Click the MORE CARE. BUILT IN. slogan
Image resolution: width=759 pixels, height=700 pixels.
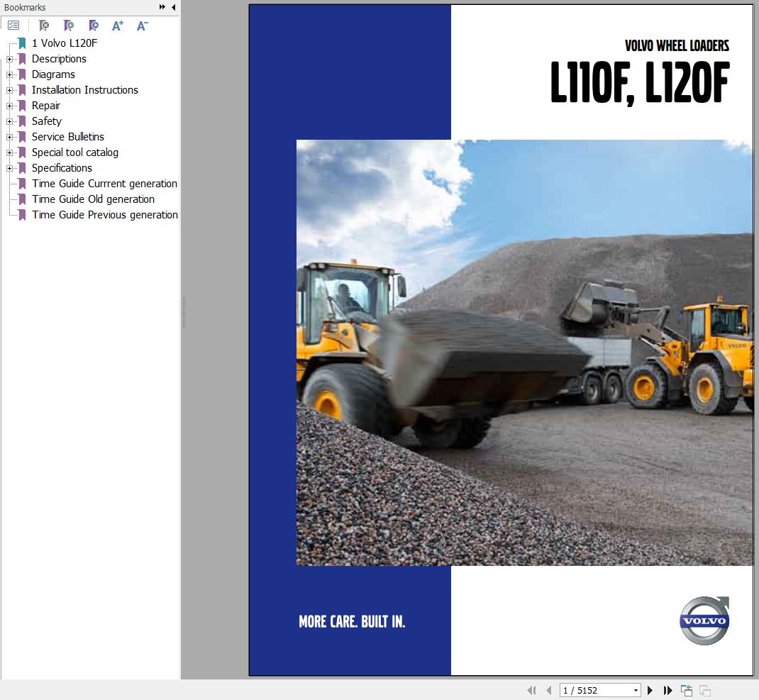tap(352, 621)
